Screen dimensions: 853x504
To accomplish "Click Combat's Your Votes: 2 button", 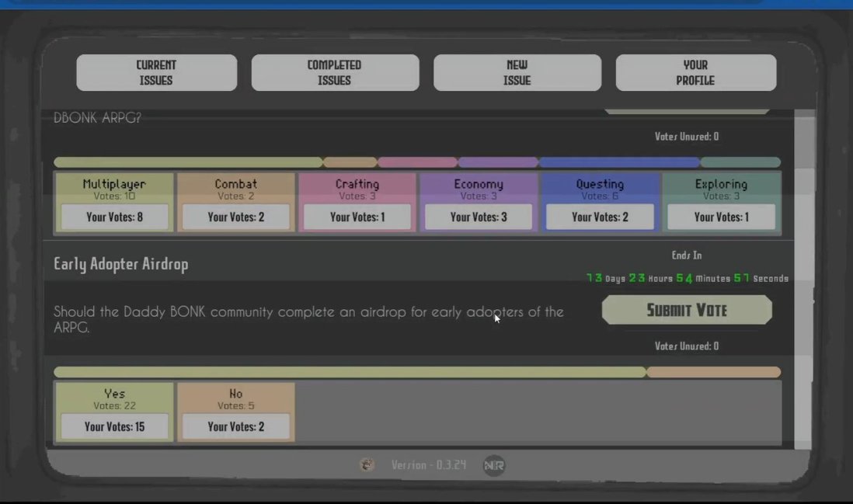I will click(x=236, y=217).
